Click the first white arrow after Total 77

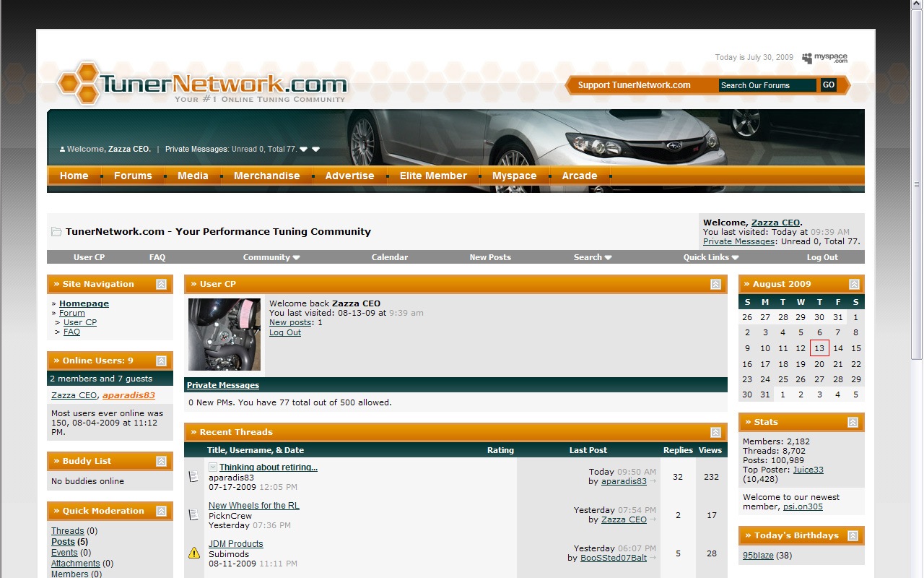(x=304, y=150)
